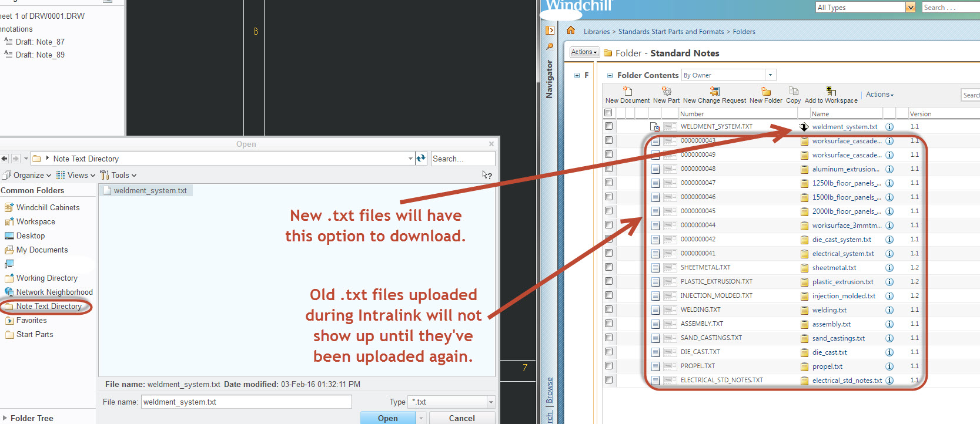Image resolution: width=980 pixels, height=424 pixels.
Task: Collapse the Folder Contents section
Action: [610, 75]
